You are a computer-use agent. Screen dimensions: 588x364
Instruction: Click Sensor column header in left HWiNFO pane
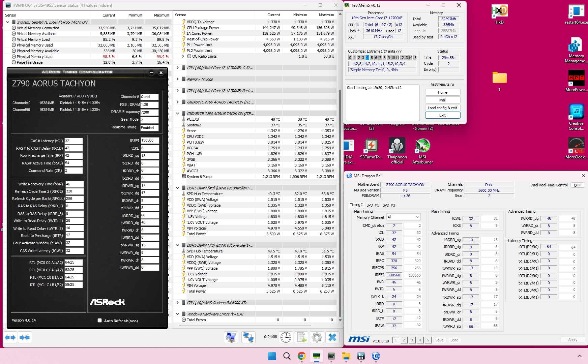[x=47, y=15]
